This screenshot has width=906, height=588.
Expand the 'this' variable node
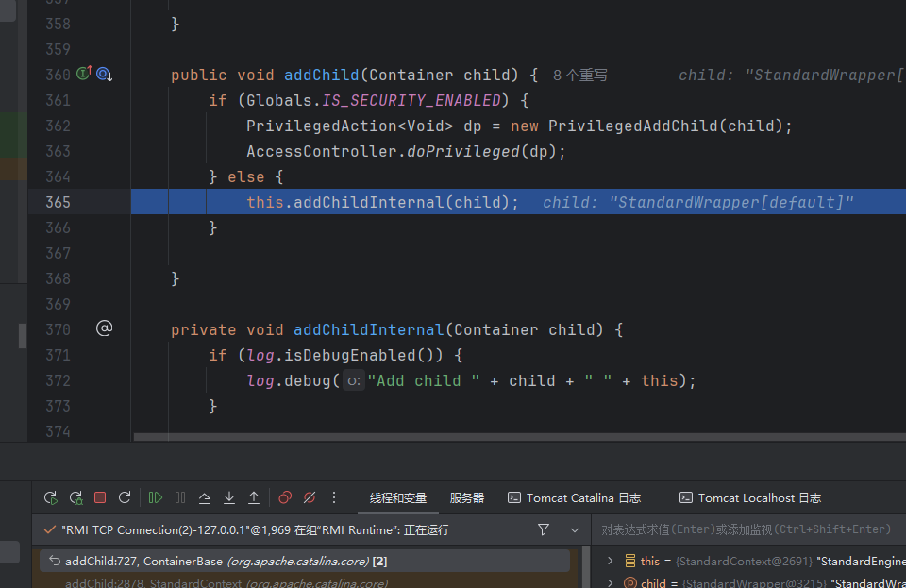click(610, 561)
